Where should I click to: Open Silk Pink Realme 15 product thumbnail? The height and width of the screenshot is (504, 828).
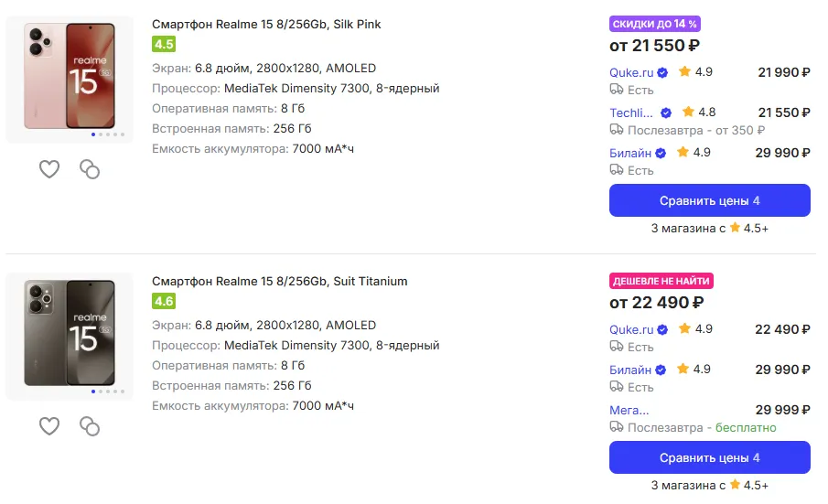pos(70,76)
